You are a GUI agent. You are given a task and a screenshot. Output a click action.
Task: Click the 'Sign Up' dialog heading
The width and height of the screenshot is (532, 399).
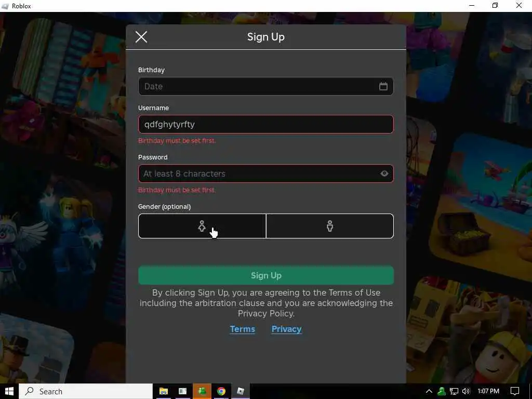265,37
